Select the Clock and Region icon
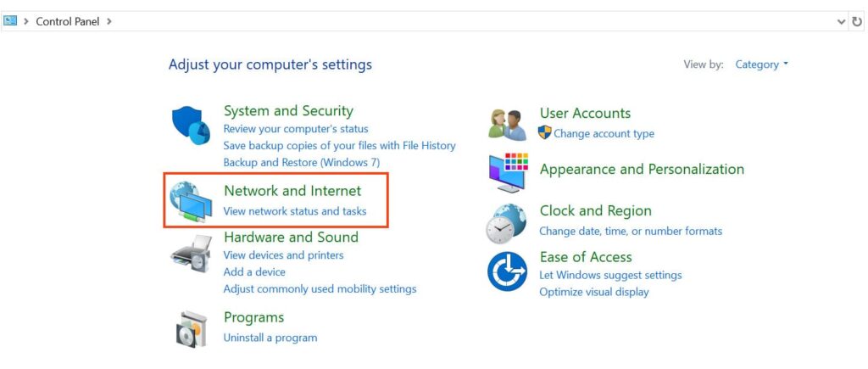Viewport: 868px width, 369px height. pos(506,223)
